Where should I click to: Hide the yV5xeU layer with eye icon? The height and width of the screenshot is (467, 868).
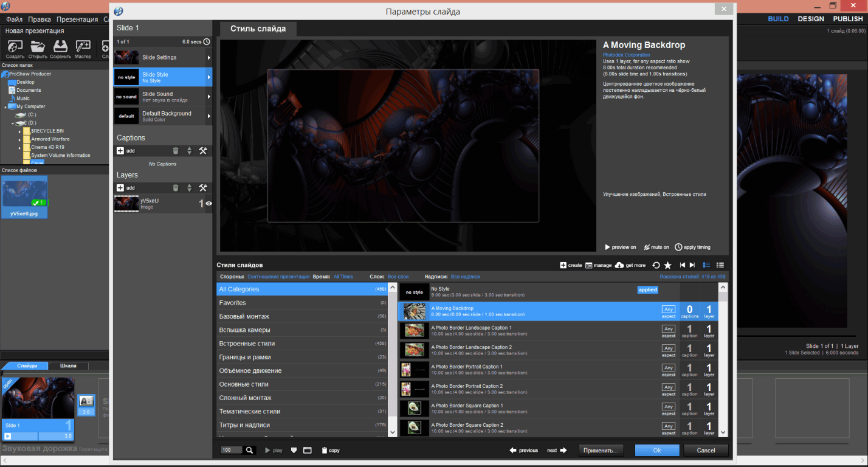coord(208,204)
